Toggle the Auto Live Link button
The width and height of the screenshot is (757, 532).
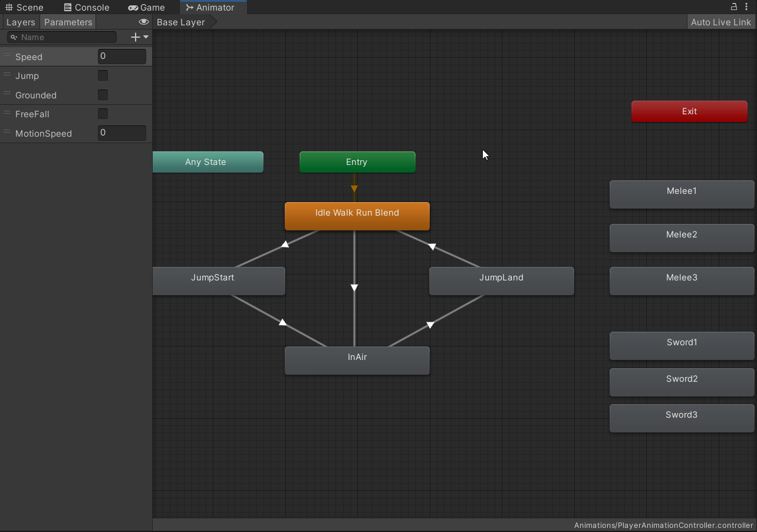pos(721,22)
